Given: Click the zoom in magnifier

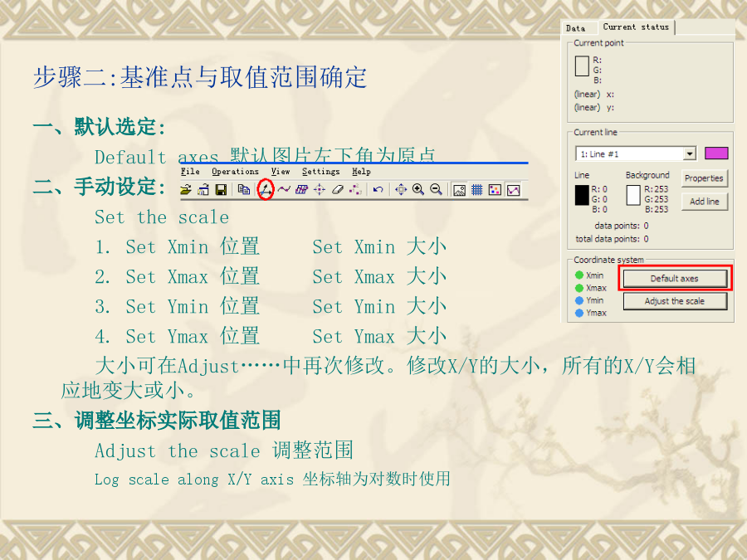Looking at the screenshot, I should pos(418,190).
